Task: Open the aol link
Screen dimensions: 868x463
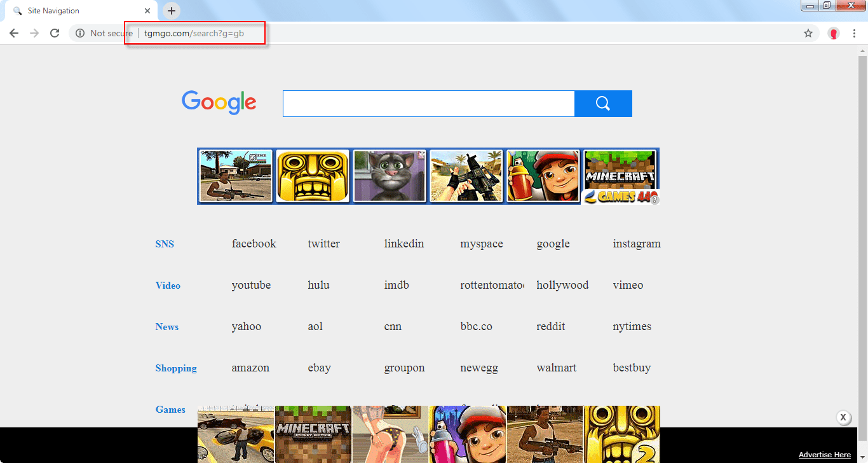Action: (x=315, y=326)
